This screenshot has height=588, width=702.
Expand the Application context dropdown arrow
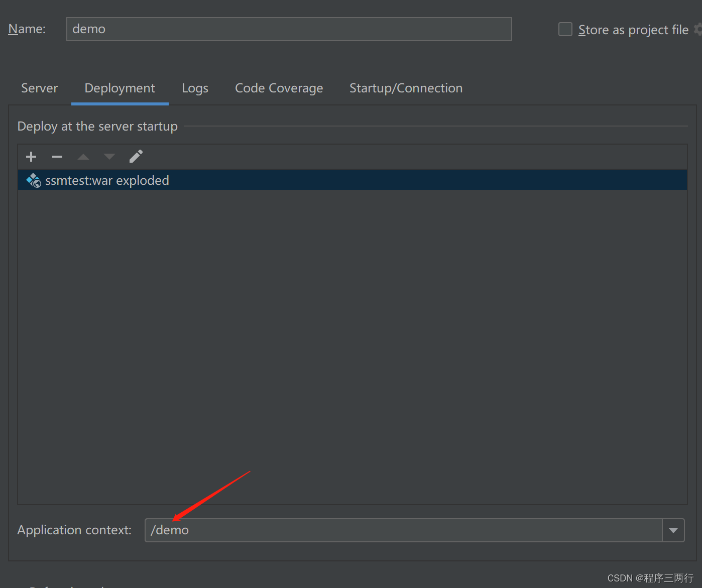tap(673, 530)
